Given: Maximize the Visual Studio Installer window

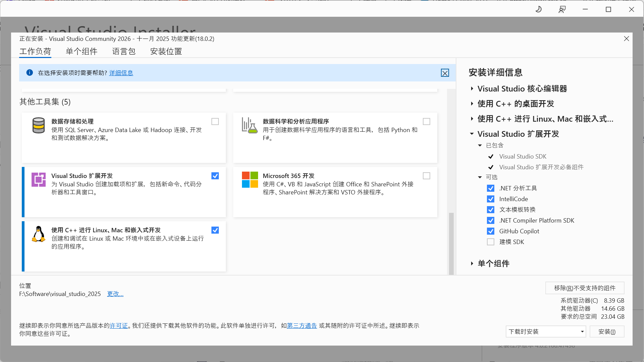Looking at the screenshot, I should point(608,9).
